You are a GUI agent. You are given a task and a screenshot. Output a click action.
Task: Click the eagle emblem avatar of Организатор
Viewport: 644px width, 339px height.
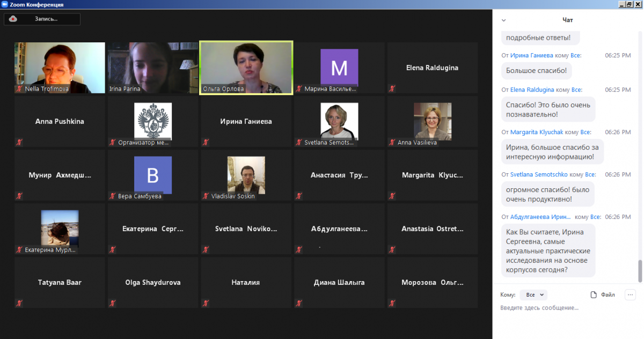click(x=153, y=121)
